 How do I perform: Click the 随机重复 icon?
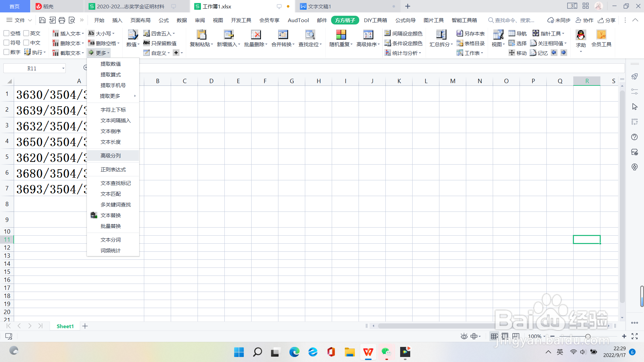pos(341,35)
